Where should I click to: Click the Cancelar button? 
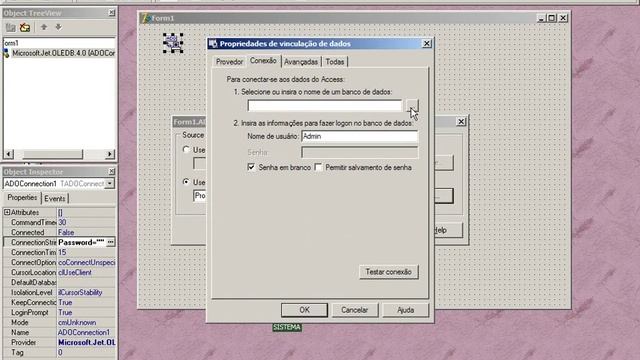click(x=355, y=310)
